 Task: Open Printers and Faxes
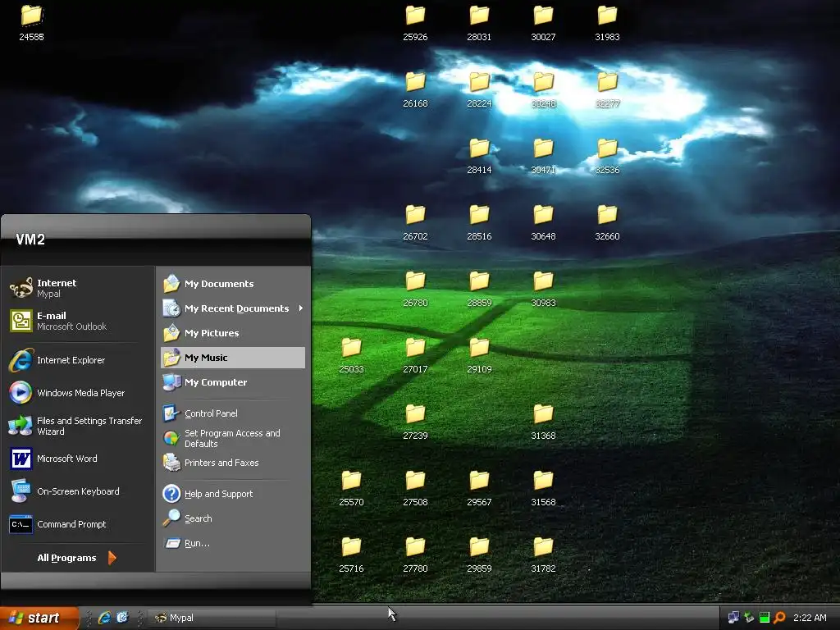coord(232,463)
